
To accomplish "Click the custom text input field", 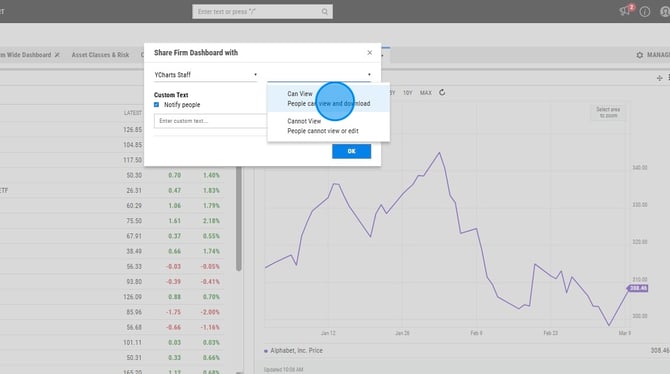I will click(x=210, y=121).
